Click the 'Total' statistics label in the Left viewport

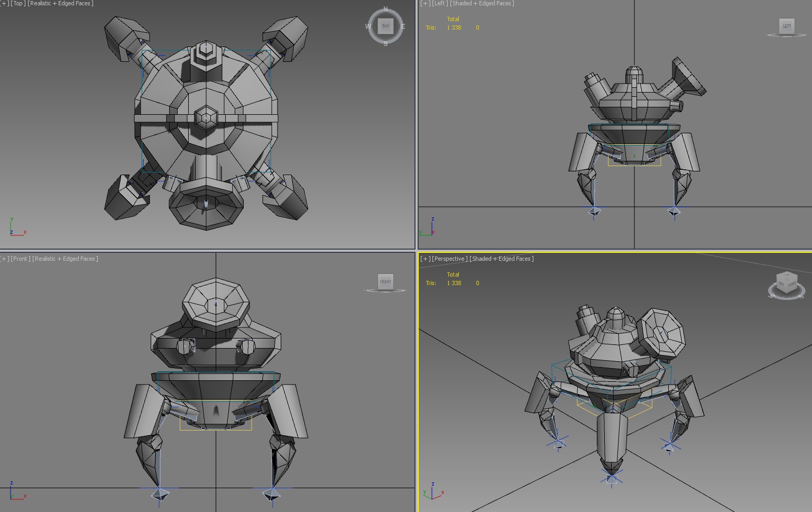[453, 19]
